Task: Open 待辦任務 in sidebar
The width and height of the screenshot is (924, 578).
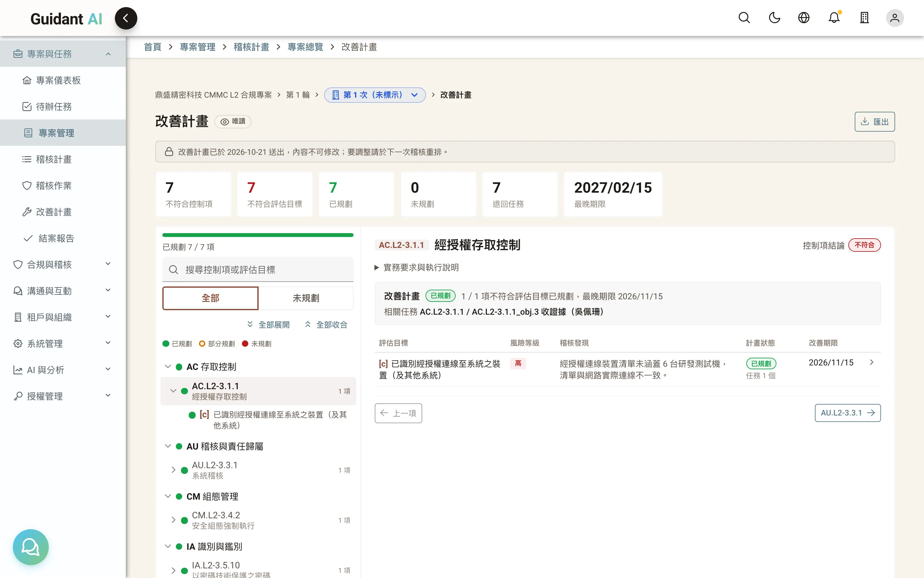Action: 63,107
